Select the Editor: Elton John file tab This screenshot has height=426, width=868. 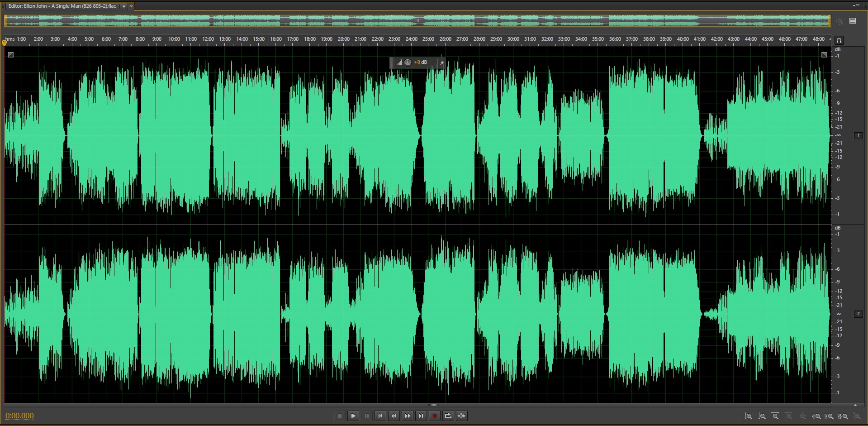click(x=62, y=6)
